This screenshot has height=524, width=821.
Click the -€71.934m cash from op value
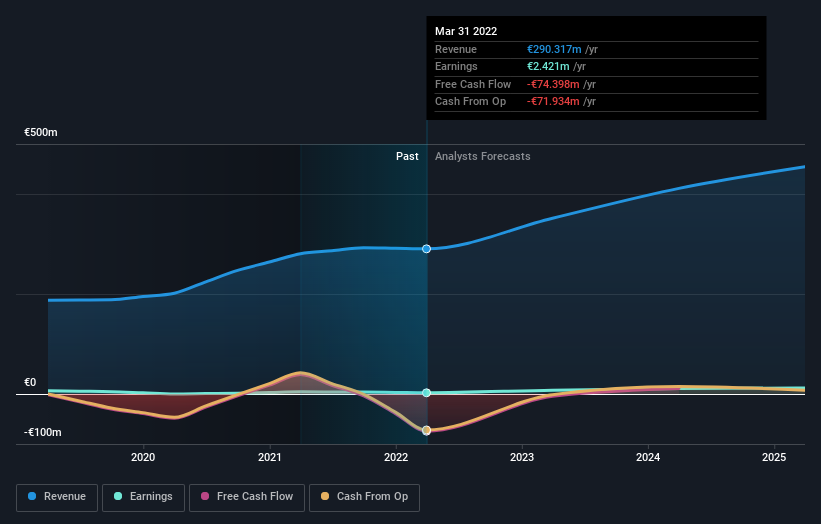[553, 102]
